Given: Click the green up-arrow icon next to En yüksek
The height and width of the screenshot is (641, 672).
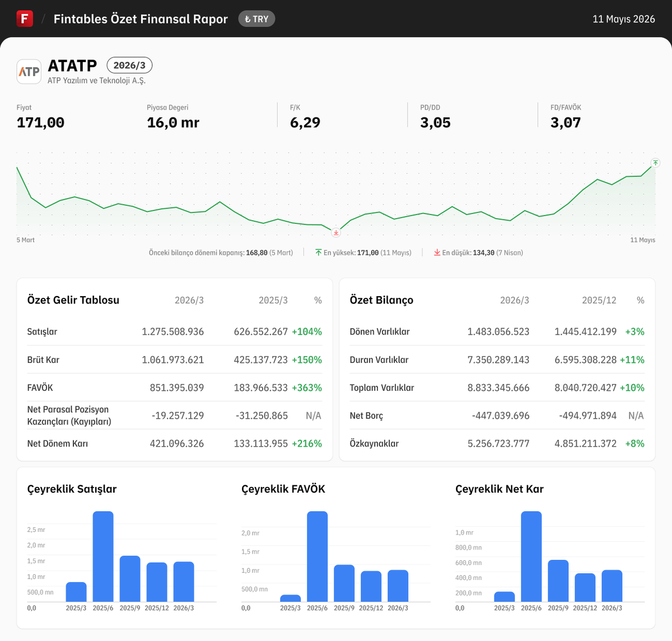Looking at the screenshot, I should (318, 252).
